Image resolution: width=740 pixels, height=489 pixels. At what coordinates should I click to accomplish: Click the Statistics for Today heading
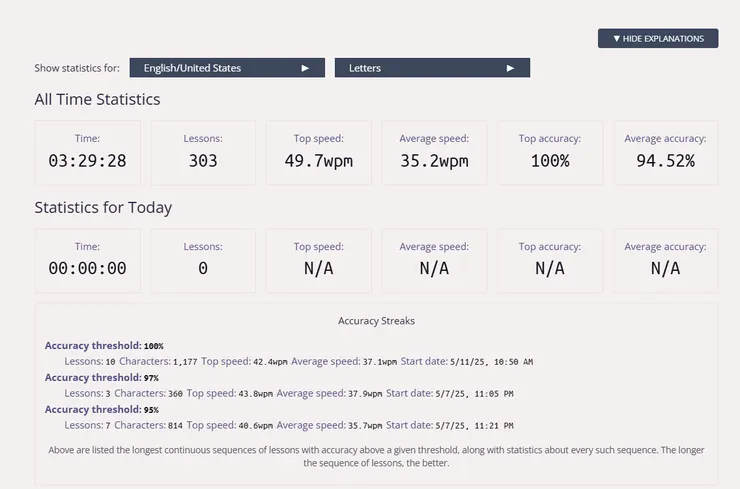pos(103,208)
